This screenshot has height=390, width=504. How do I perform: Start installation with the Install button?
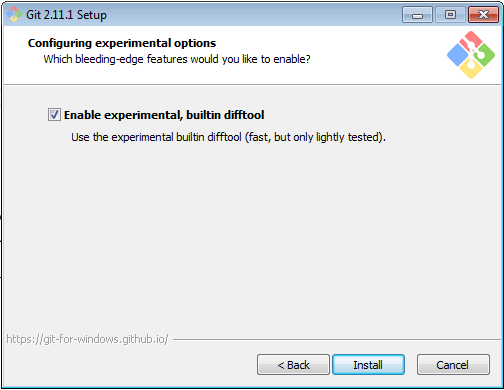pyautogui.click(x=368, y=365)
